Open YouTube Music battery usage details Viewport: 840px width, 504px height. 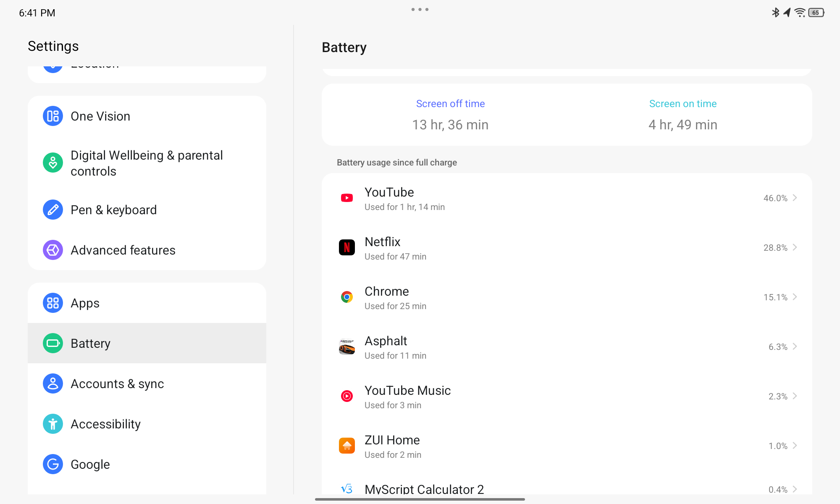567,396
